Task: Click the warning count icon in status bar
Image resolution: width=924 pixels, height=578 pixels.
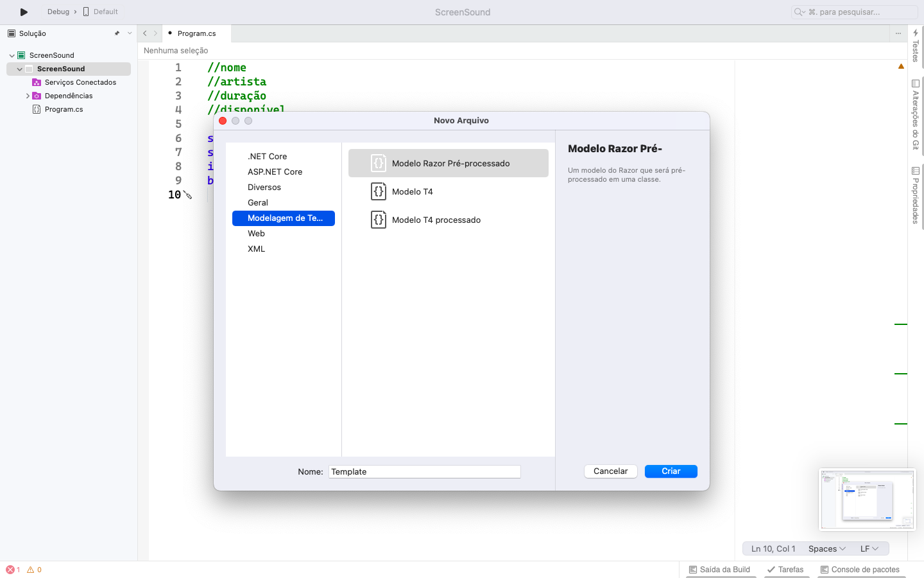Action: point(30,570)
